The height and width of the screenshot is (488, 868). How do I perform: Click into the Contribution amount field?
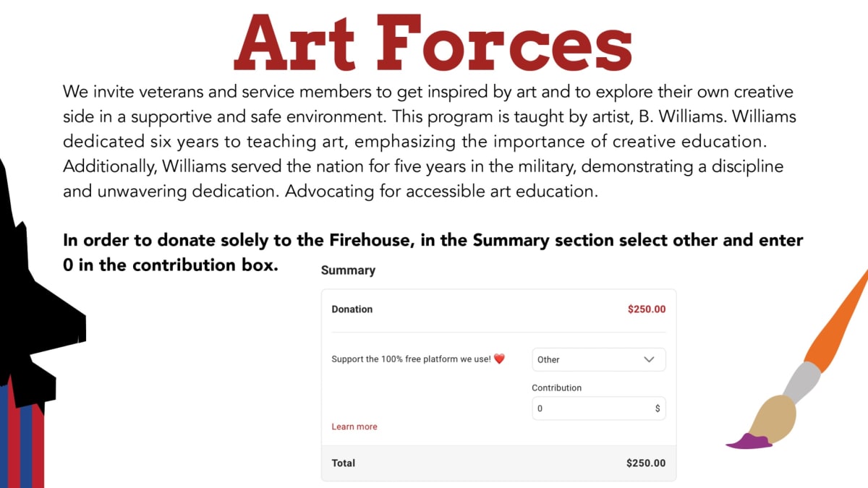coord(590,408)
